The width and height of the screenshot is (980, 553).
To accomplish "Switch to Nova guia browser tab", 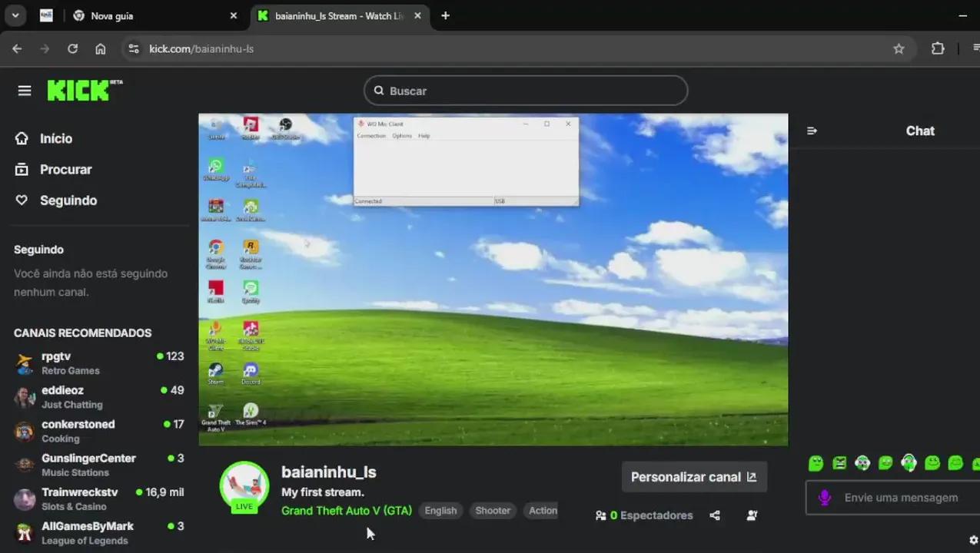I will 156,15.
